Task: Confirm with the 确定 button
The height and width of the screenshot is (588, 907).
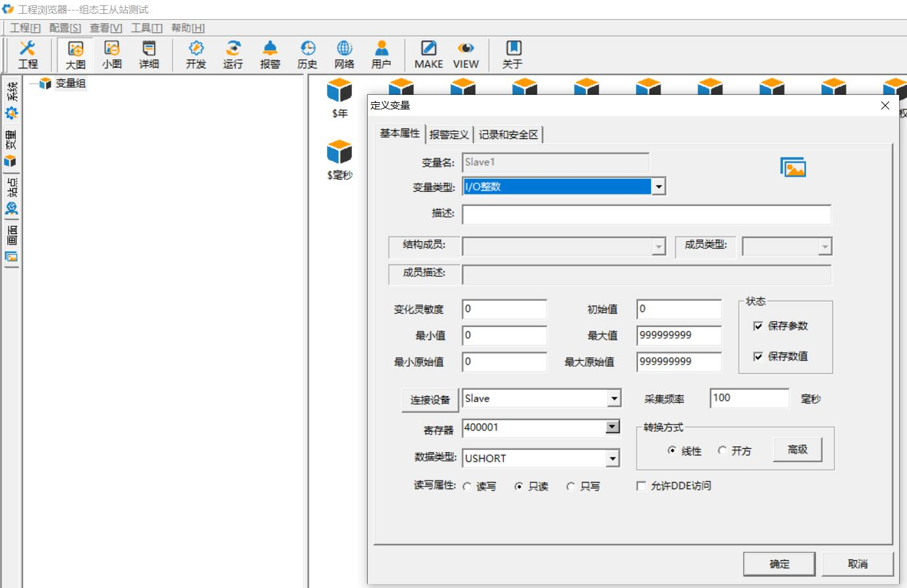Action: (x=779, y=564)
